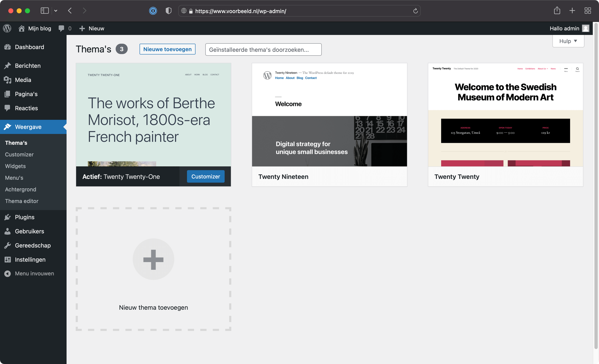Click the Nieuw thema toevoegen label
This screenshot has width=599, height=364.
153,308
